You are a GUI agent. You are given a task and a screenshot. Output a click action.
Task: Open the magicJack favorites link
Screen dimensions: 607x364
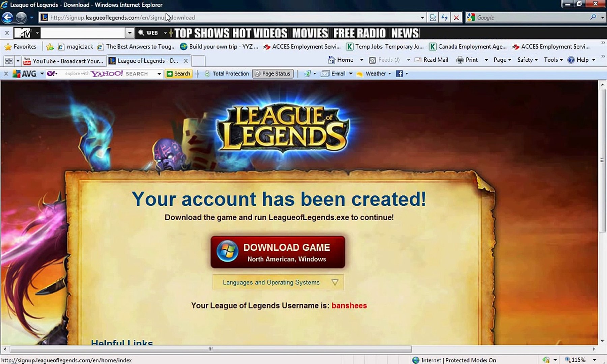coord(76,47)
